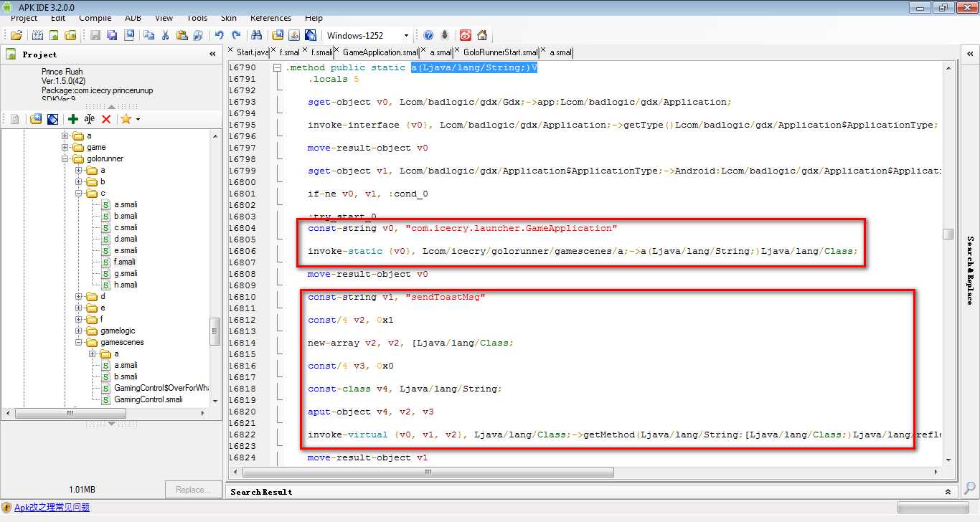Click the Java coffee cup toolbar icon
Viewport: 980px width, 522px height.
click(293, 35)
